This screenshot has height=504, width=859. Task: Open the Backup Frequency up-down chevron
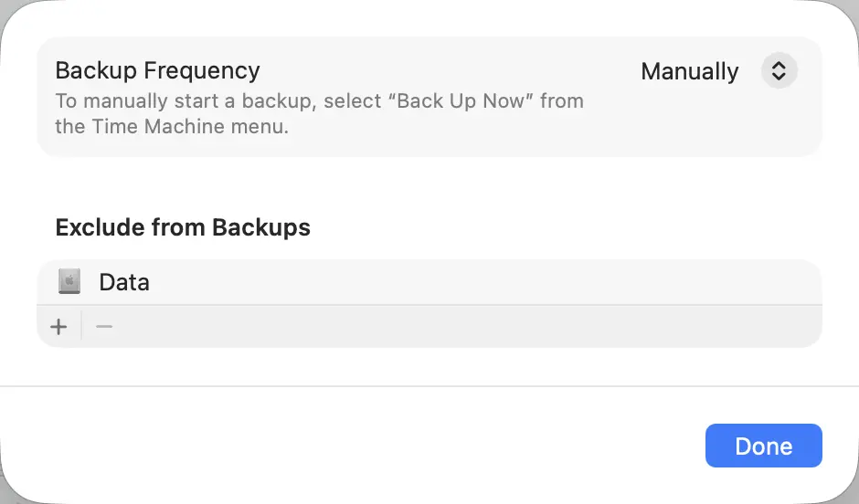tap(779, 71)
